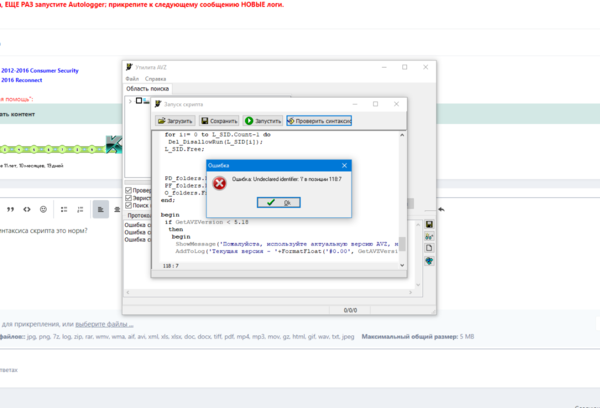Click protocol log scroll up arrow
The image size is (600, 408).
(418, 225)
